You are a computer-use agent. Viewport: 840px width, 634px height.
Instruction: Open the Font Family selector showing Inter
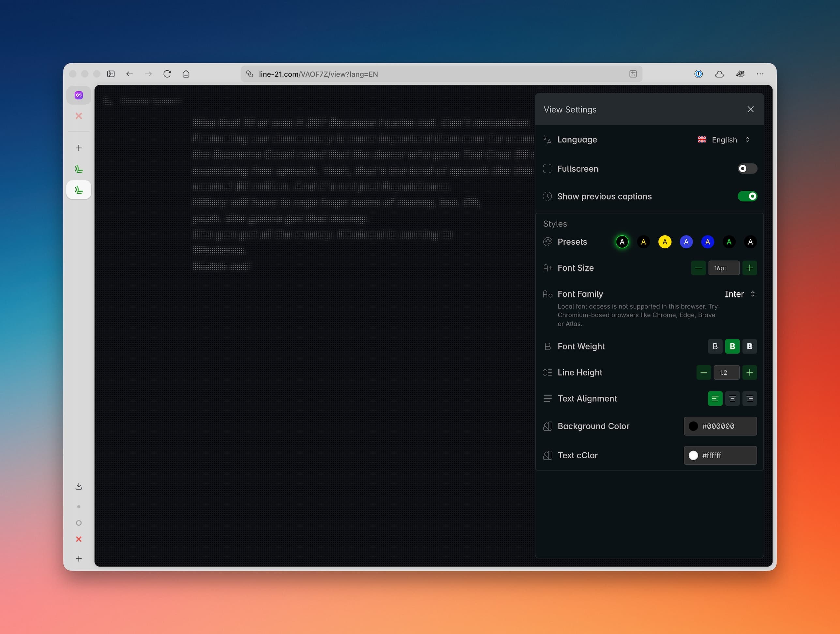point(739,294)
